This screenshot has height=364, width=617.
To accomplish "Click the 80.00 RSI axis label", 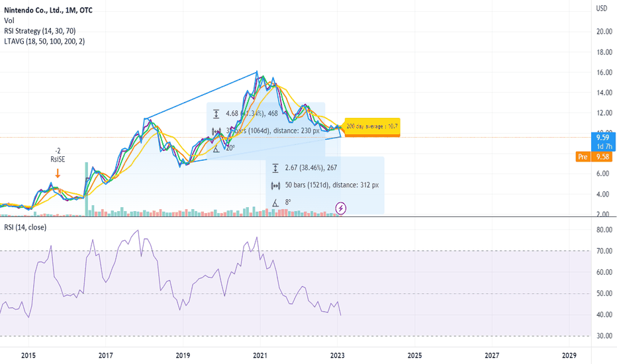I will (604, 230).
